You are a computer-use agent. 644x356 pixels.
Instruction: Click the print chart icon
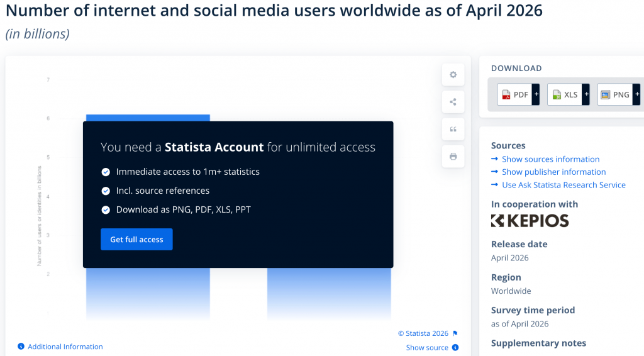pyautogui.click(x=453, y=157)
